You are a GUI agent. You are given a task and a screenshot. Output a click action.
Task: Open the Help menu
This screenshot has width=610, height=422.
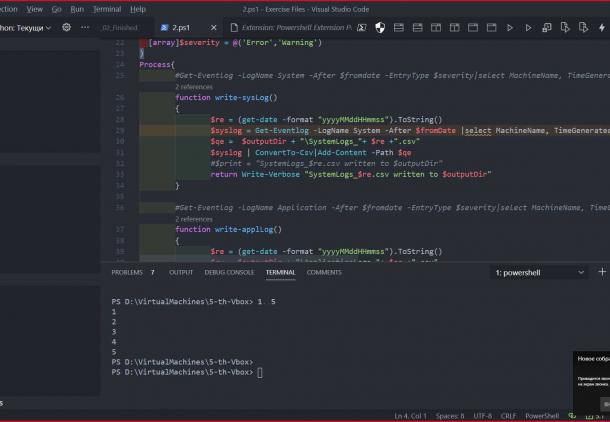137,9
